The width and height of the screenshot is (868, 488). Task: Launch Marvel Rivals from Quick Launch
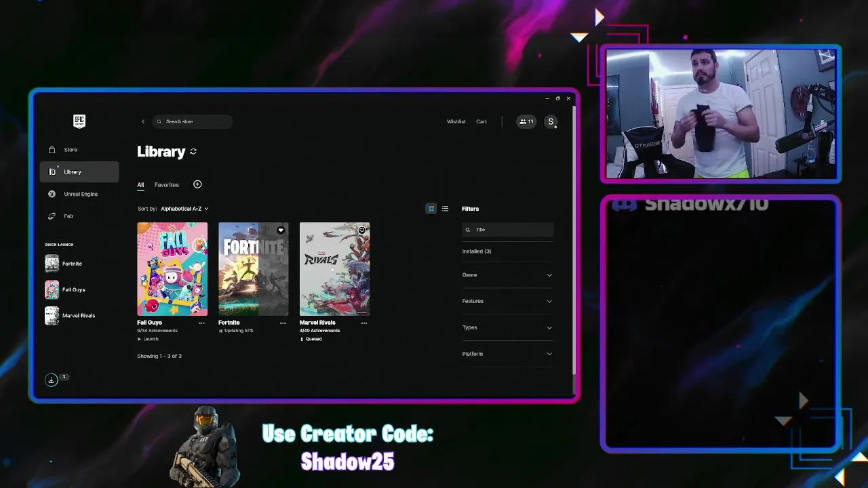click(79, 315)
